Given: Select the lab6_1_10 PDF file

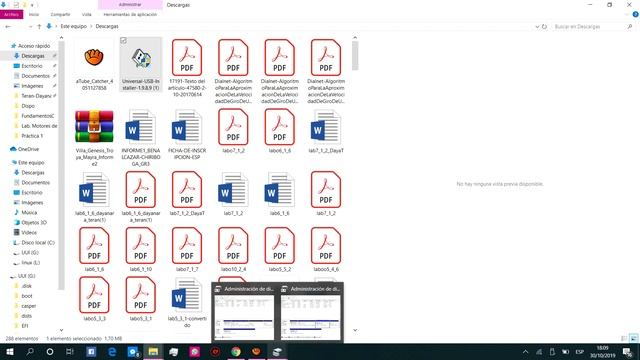Looking at the screenshot, I should (140, 250).
